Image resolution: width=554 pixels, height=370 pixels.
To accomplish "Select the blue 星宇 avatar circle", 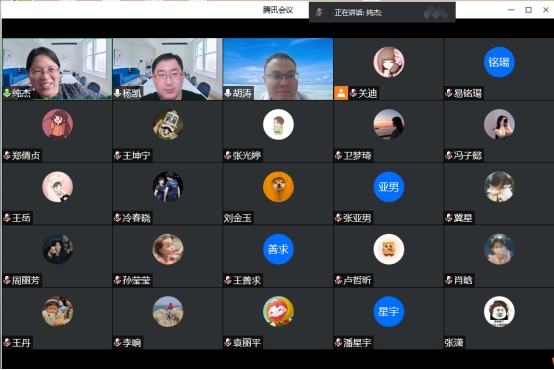I will point(389,311).
